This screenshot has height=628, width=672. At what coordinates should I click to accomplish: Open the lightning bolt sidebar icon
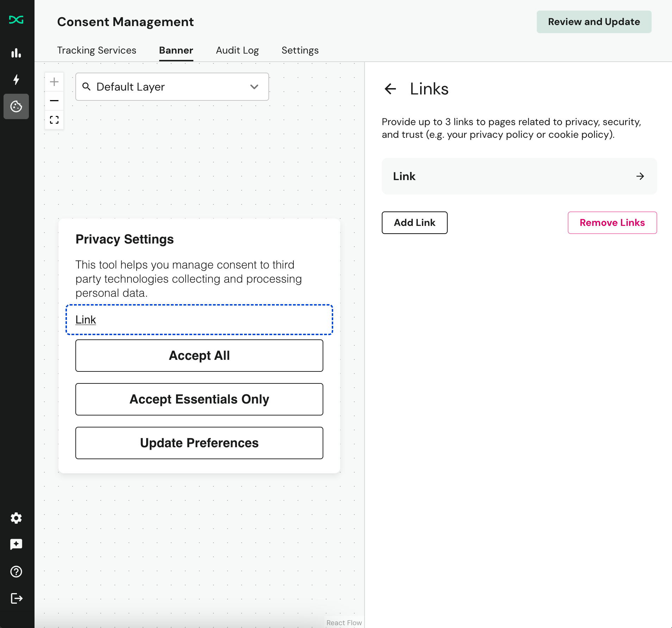16,80
